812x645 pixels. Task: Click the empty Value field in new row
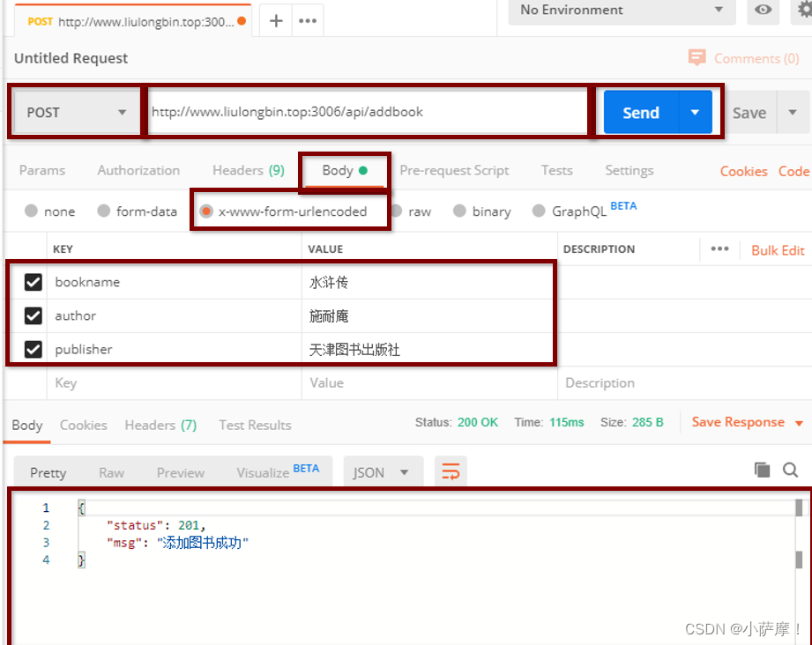pos(429,383)
